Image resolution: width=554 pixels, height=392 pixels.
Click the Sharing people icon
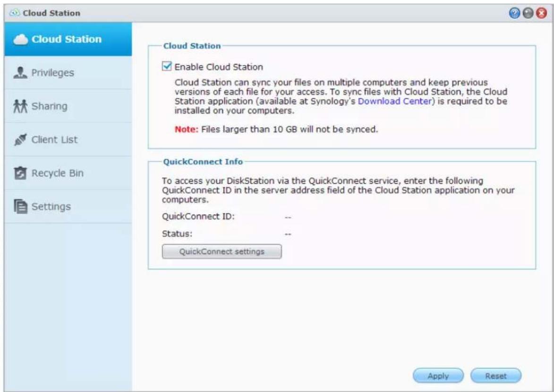pos(20,106)
